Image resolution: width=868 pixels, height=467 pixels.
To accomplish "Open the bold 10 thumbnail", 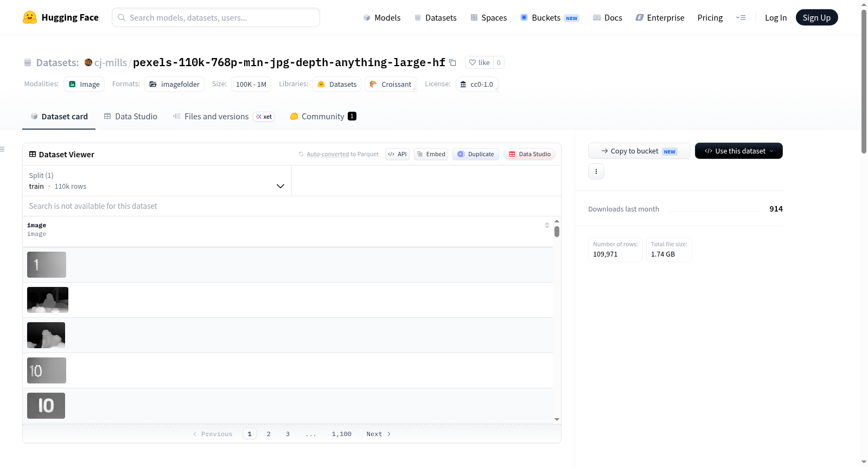I will click(46, 406).
